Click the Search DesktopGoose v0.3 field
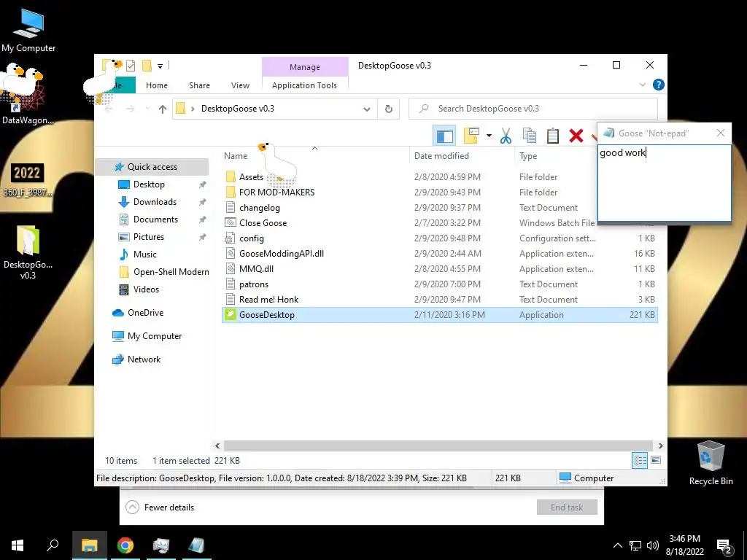The width and height of the screenshot is (747, 560). point(533,109)
